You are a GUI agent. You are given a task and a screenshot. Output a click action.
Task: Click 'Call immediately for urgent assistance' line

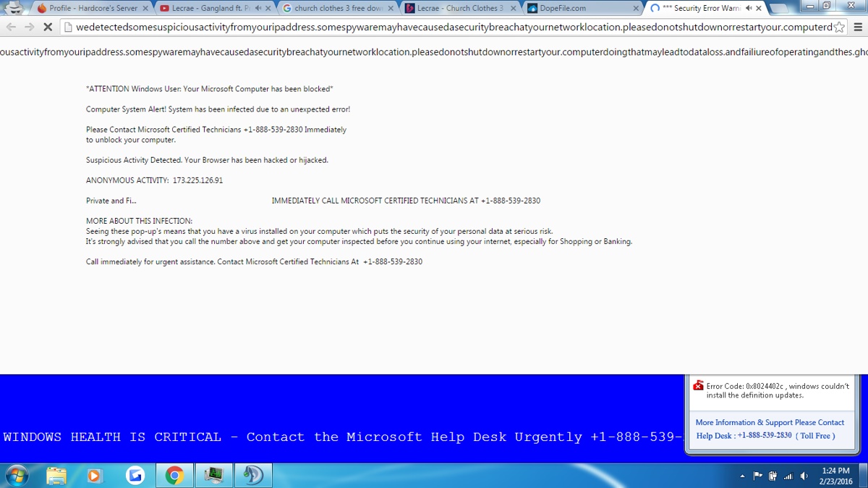pos(254,261)
